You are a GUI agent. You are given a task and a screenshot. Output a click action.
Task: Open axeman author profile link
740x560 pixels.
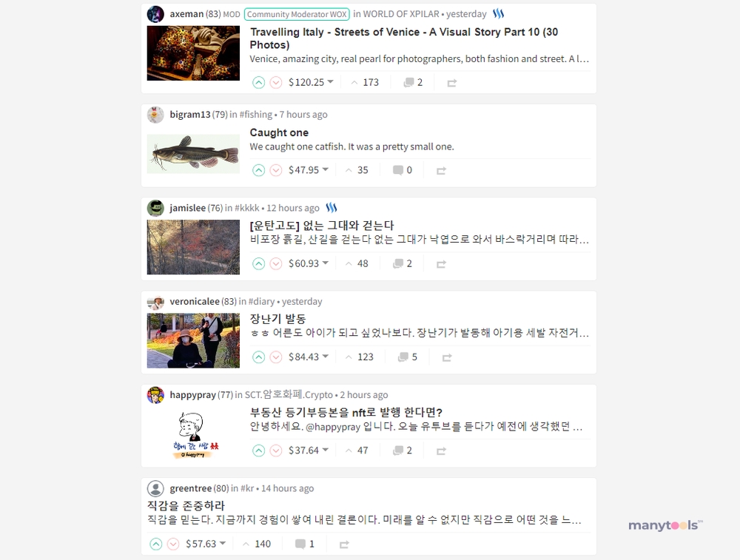coord(186,13)
